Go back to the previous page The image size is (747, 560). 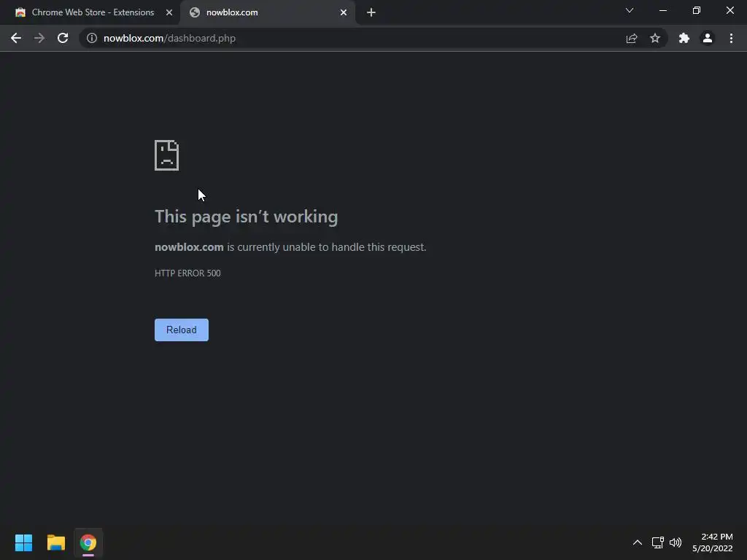(x=16, y=38)
